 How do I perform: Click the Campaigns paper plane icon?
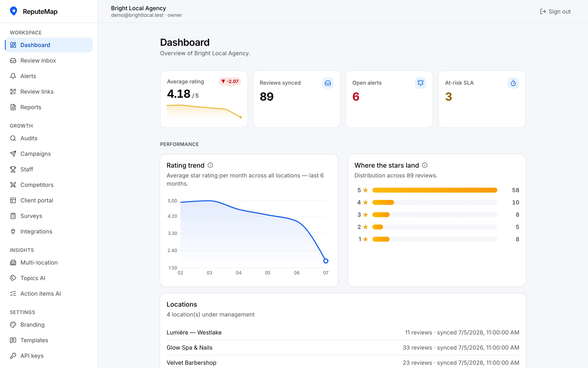point(13,154)
